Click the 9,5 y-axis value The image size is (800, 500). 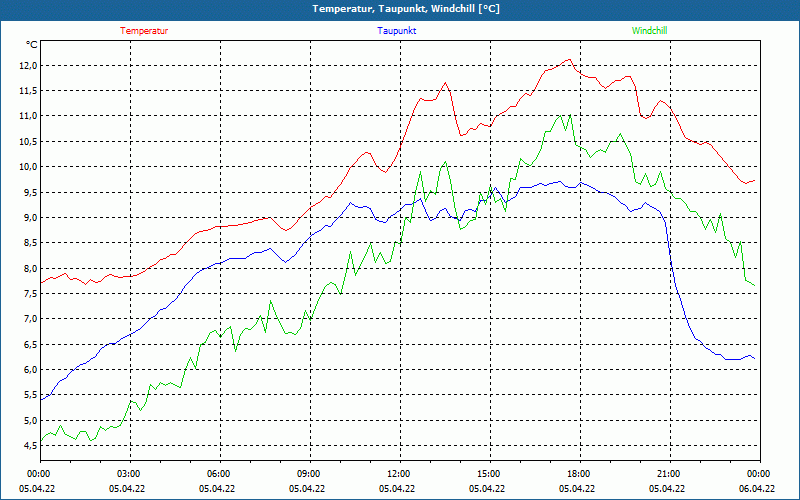(x=30, y=192)
